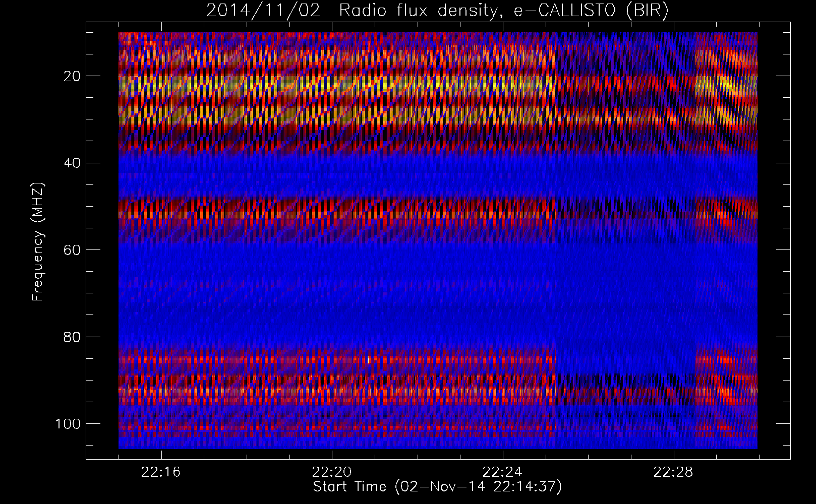Click the small white spot near 85 MHz
The height and width of the screenshot is (504, 816).
tap(368, 359)
